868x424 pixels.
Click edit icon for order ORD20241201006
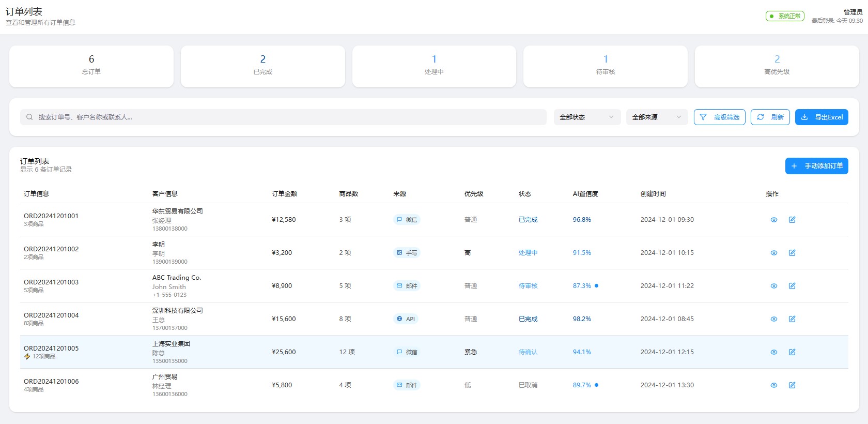pyautogui.click(x=792, y=385)
